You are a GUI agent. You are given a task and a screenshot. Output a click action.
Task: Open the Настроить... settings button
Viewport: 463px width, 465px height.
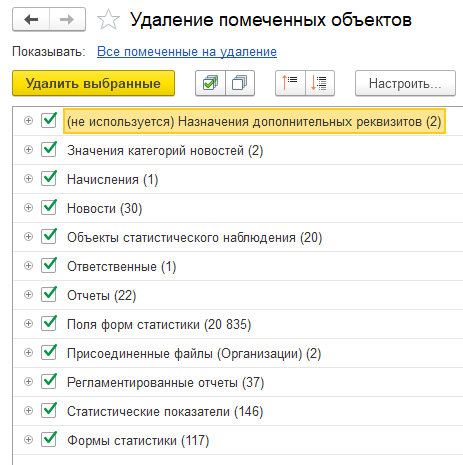click(x=405, y=83)
